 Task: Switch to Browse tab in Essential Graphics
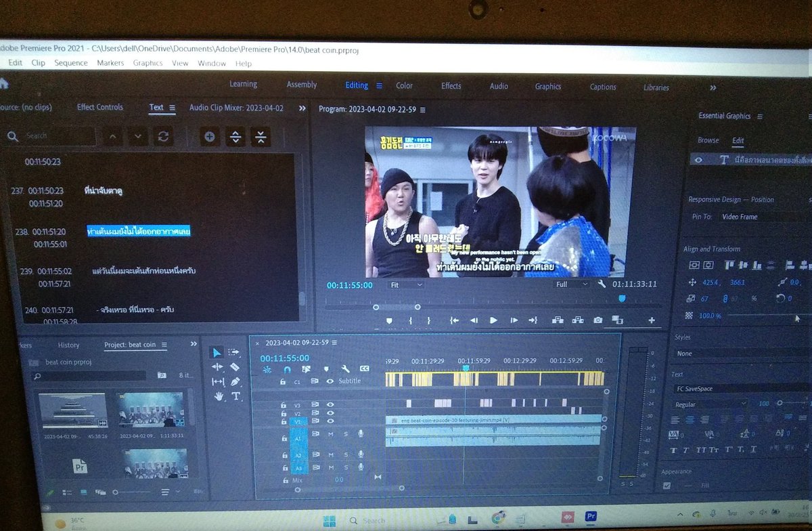tap(708, 140)
